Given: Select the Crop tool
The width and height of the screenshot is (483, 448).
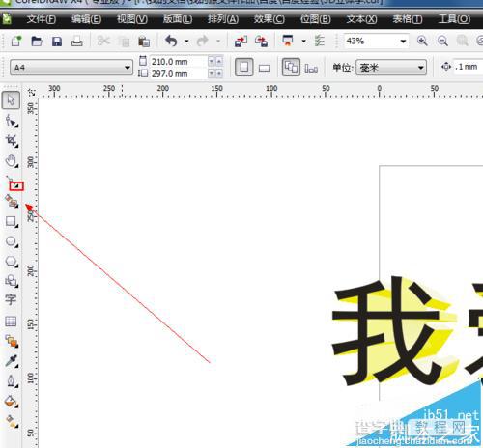Looking at the screenshot, I should click(12, 141).
